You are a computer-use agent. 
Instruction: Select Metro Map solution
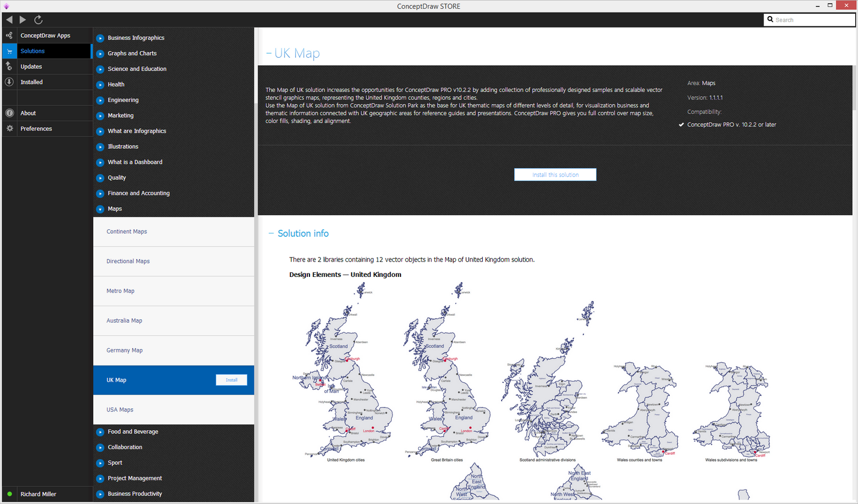tap(174, 291)
